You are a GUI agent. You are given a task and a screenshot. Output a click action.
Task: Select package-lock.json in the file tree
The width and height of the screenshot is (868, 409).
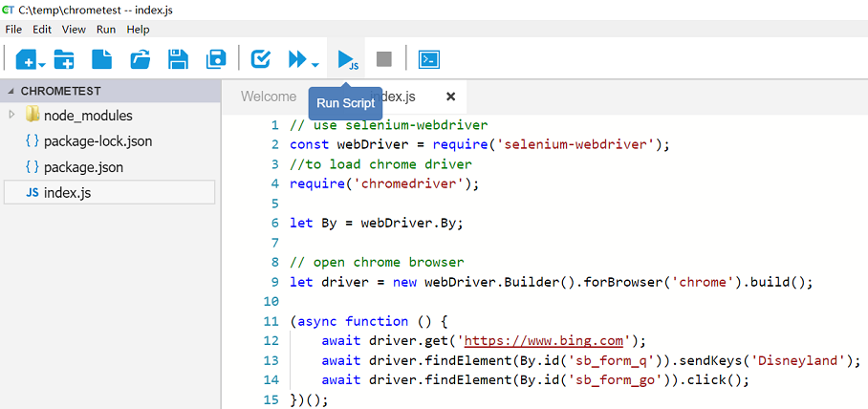click(98, 141)
